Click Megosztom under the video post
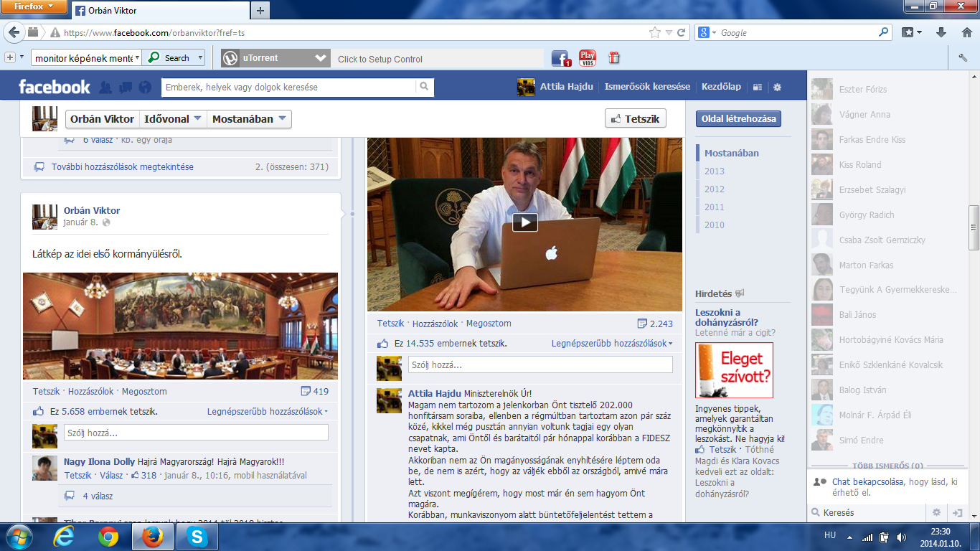This screenshot has height=551, width=980. point(489,324)
